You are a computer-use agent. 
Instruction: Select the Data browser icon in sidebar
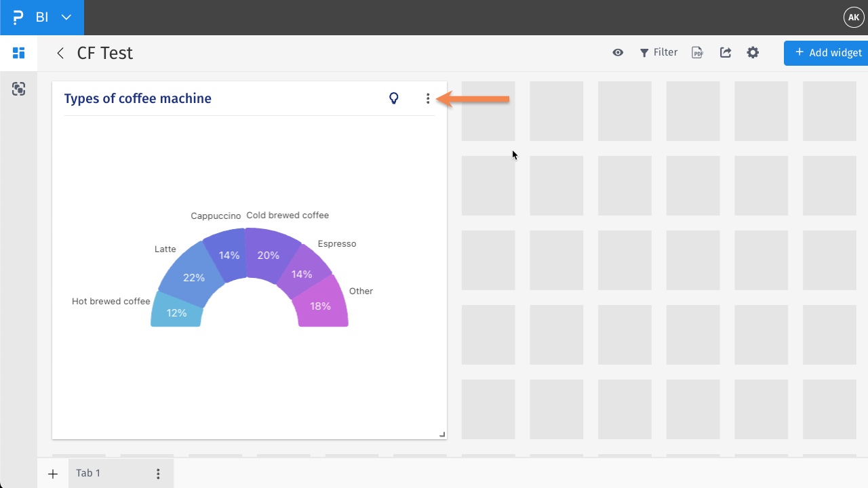coord(18,89)
